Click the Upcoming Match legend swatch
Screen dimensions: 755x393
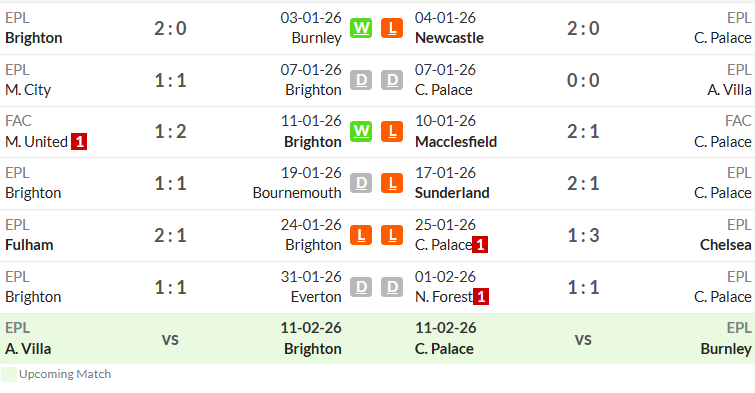click(x=9, y=374)
